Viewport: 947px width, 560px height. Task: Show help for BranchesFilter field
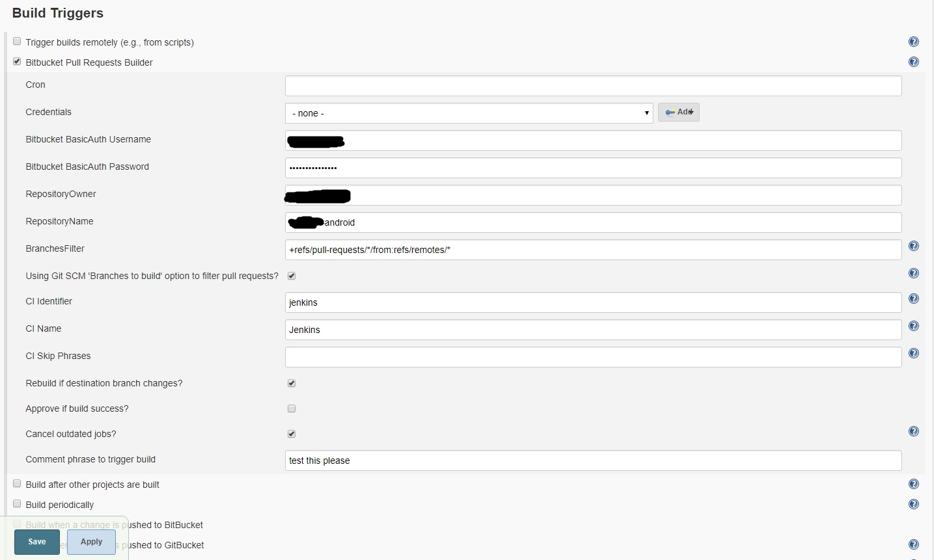pyautogui.click(x=913, y=247)
